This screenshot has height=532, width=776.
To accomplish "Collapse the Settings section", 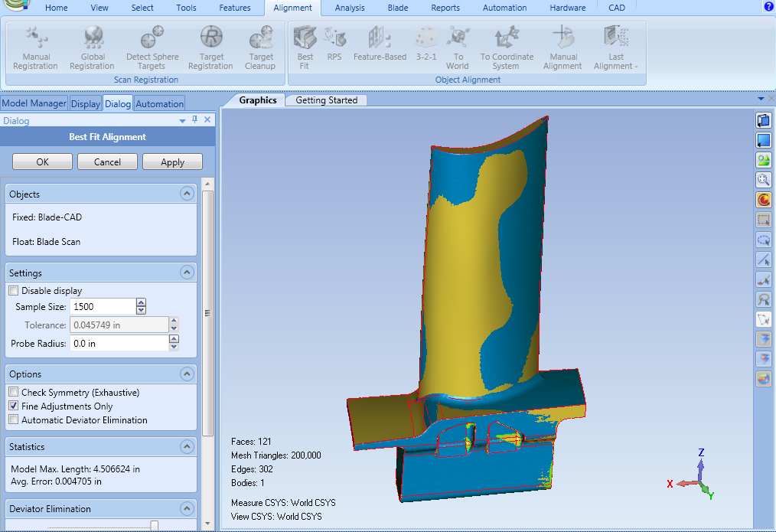I will point(187,273).
